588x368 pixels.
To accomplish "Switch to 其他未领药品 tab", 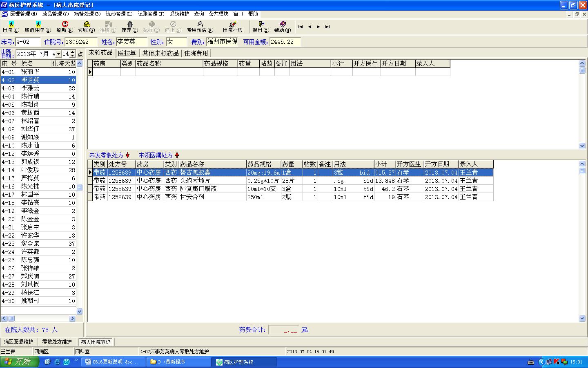I will pos(160,53).
